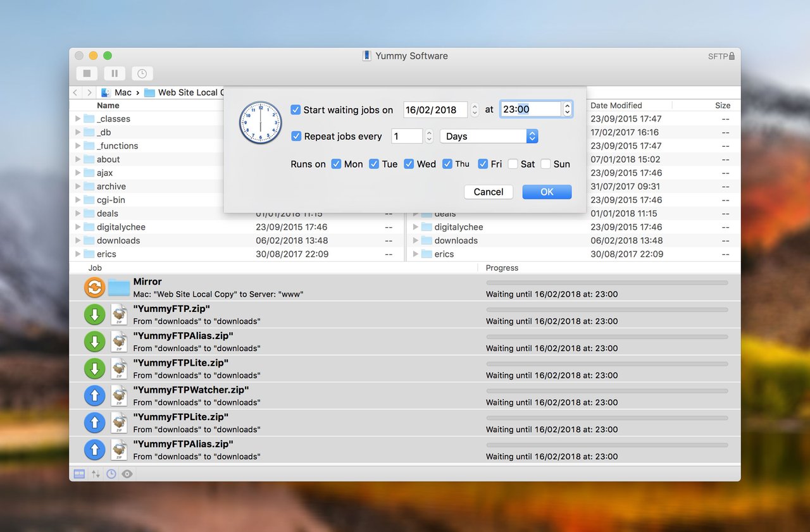Go back with the left path arrow
810x532 pixels.
(75, 92)
